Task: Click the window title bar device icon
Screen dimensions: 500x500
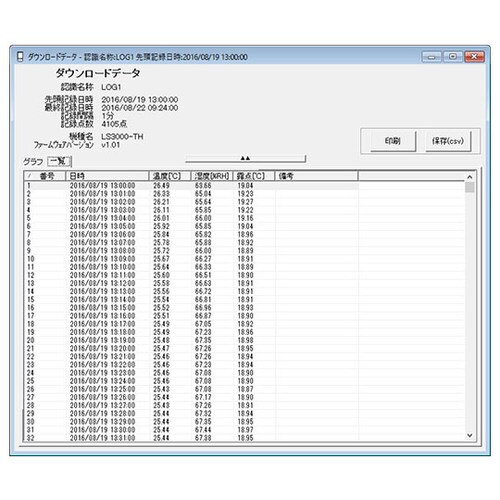Action: pyautogui.click(x=20, y=57)
